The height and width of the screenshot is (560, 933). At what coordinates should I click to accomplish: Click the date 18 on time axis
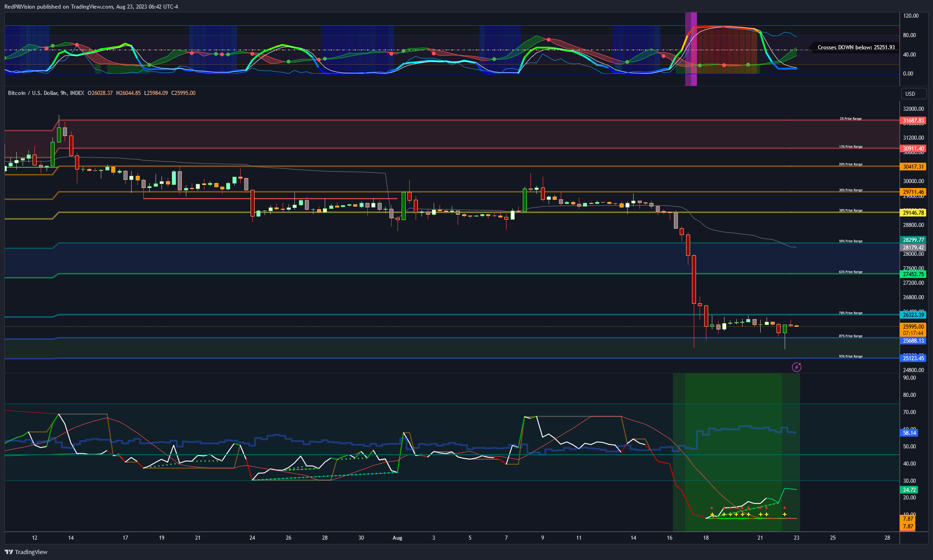(x=706, y=538)
